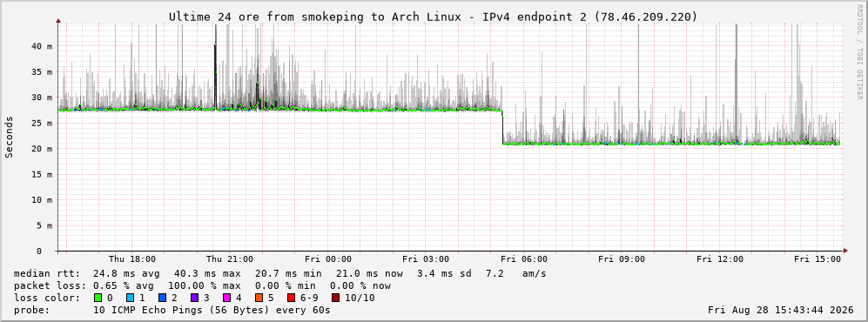868x322 pixels.
Task: Click the green loss color 0 swatch
Action: (98, 299)
